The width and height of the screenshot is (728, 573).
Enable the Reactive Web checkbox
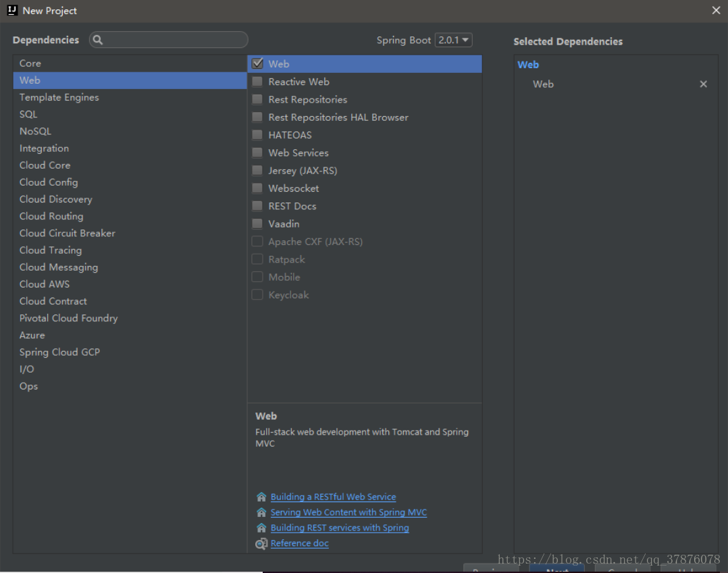pos(257,82)
